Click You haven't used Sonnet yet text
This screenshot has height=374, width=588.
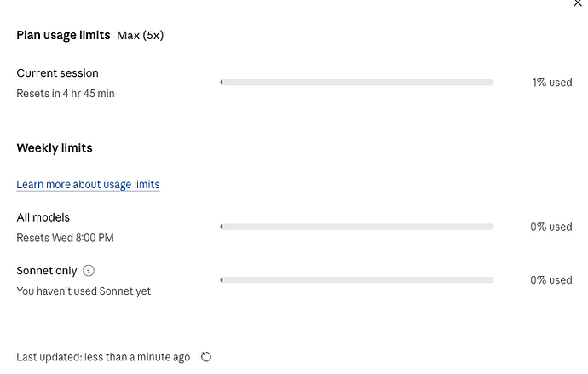point(84,291)
